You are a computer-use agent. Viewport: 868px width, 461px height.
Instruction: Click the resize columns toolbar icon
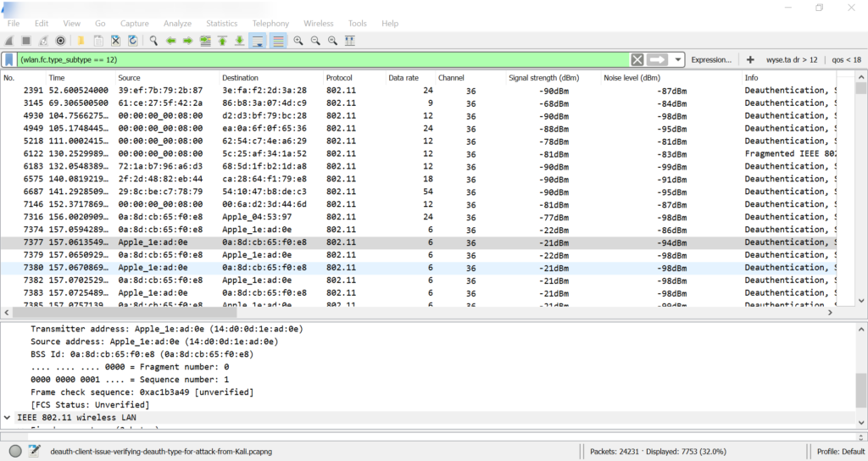[x=350, y=41]
